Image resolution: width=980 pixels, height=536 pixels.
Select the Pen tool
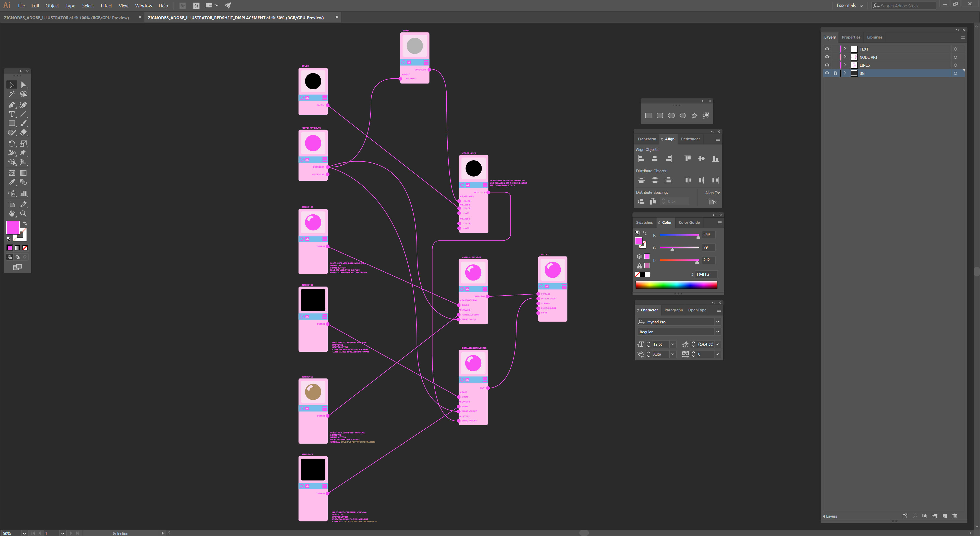(x=11, y=105)
